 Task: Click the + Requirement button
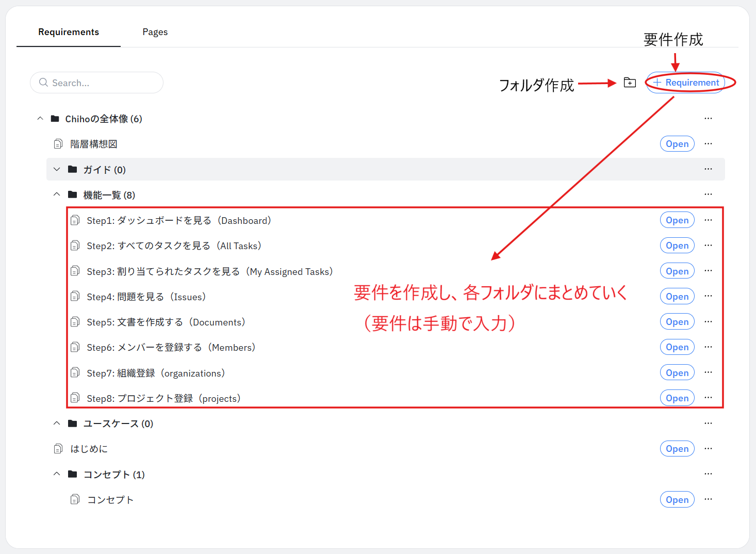pyautogui.click(x=686, y=83)
